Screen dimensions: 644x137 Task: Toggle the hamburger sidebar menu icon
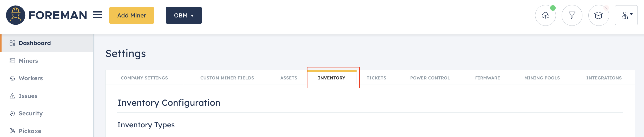pyautogui.click(x=98, y=15)
